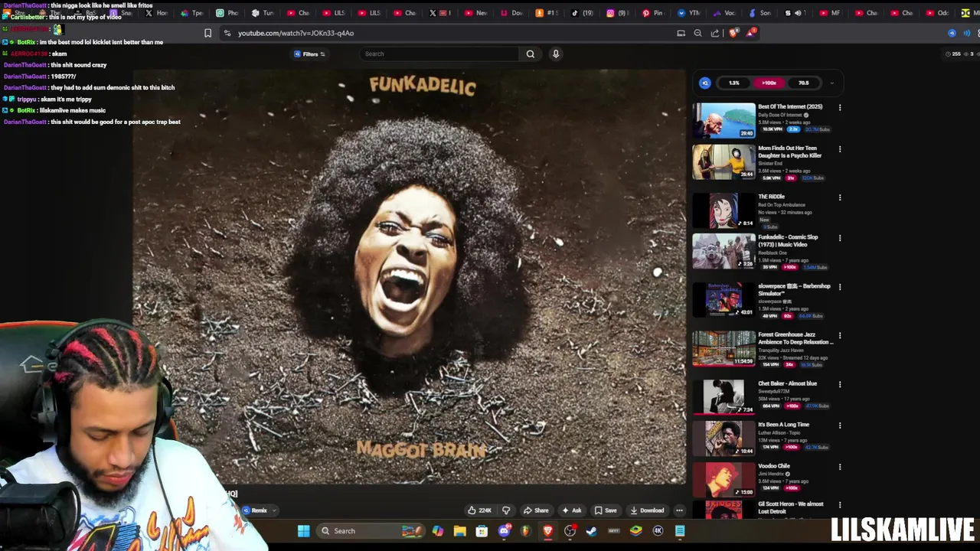The width and height of the screenshot is (980, 551).
Task: Open Chet Baker - Almost blue video
Action: click(787, 383)
